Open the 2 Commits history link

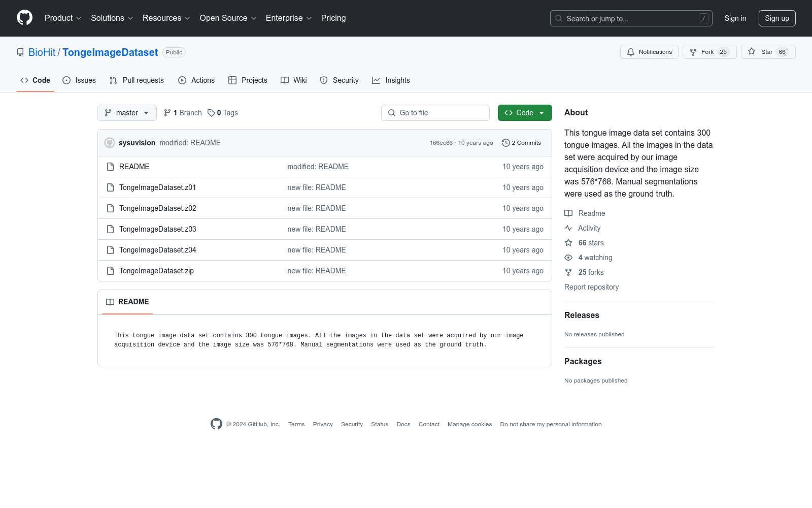coord(521,143)
